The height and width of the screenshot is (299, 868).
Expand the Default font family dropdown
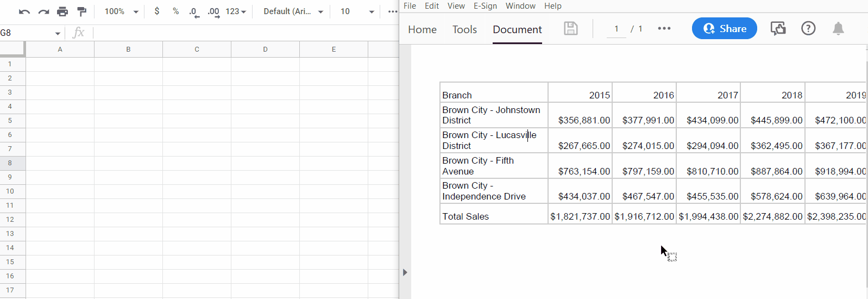[x=293, y=11]
